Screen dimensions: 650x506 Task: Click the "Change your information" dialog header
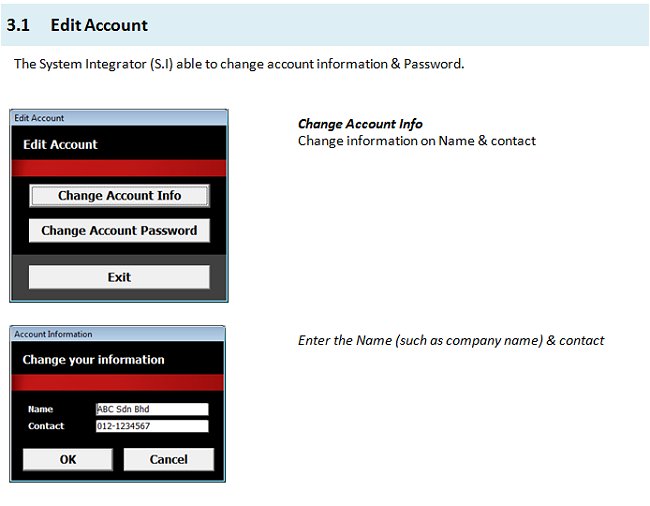[93, 359]
